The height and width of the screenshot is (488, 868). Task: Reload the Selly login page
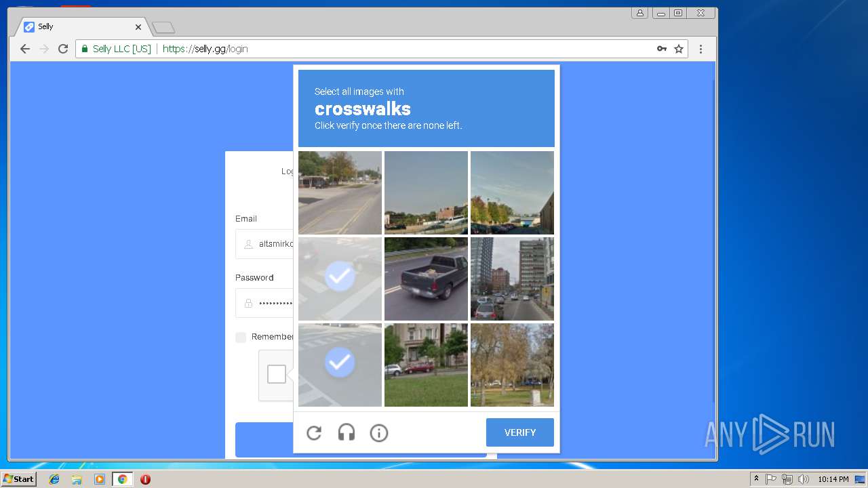[x=63, y=49]
